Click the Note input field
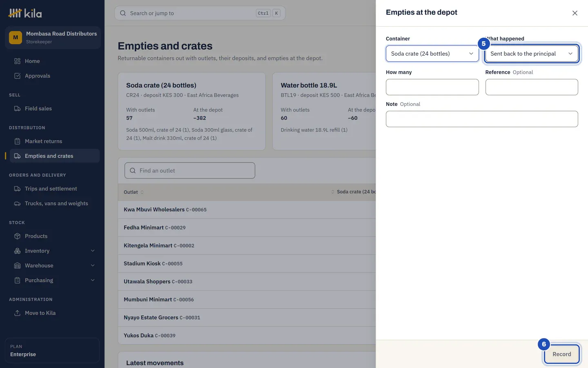Screen dimensions: 588x368 [x=482, y=119]
